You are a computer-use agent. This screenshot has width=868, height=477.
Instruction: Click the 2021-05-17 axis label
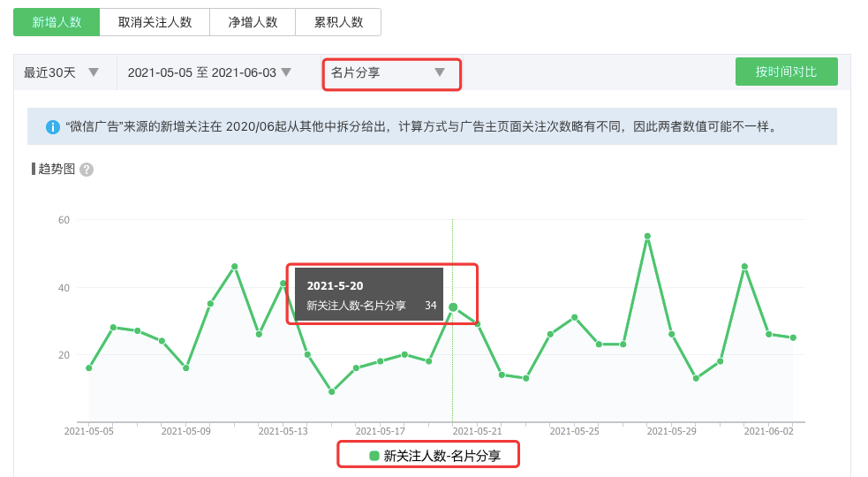click(381, 431)
